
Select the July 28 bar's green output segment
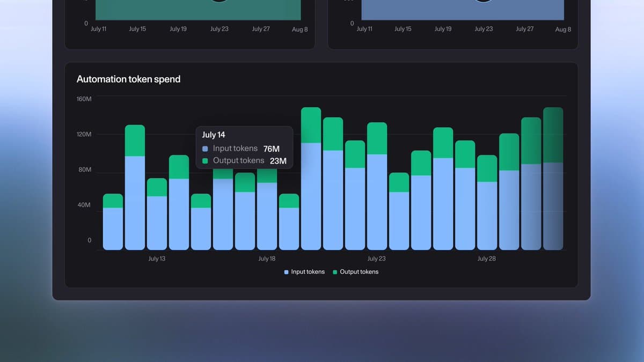click(x=487, y=168)
